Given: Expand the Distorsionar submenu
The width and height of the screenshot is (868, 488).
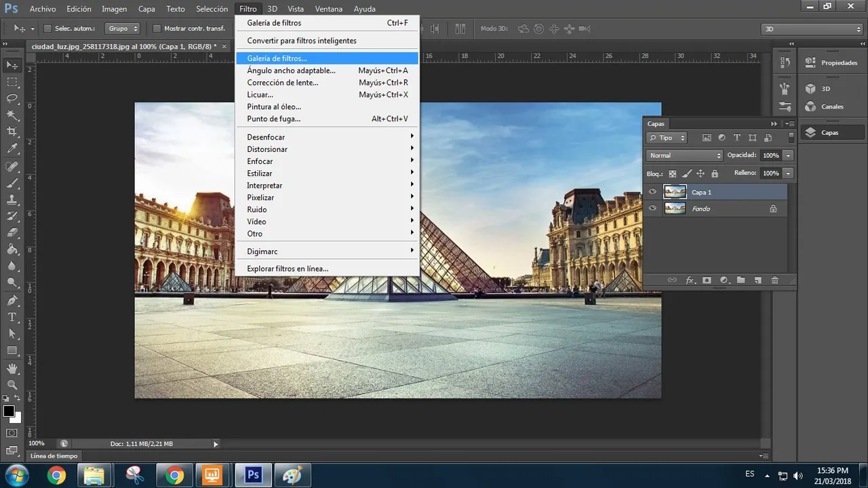Looking at the screenshot, I should coord(327,149).
